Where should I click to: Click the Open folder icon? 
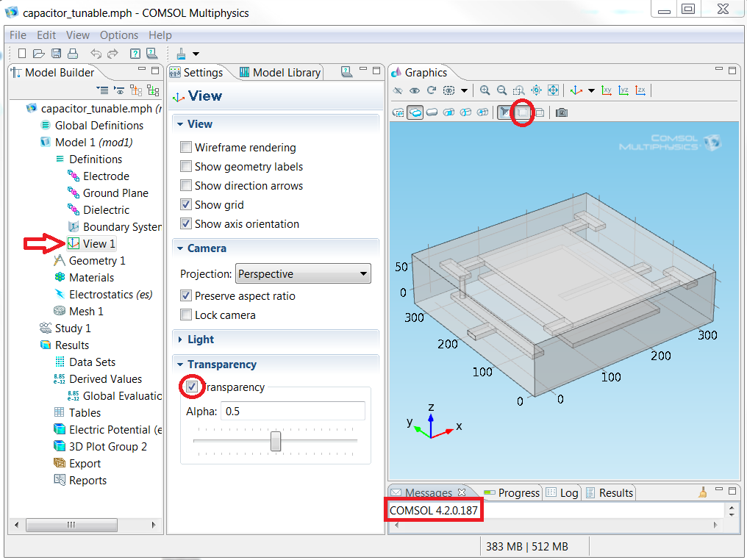click(39, 54)
